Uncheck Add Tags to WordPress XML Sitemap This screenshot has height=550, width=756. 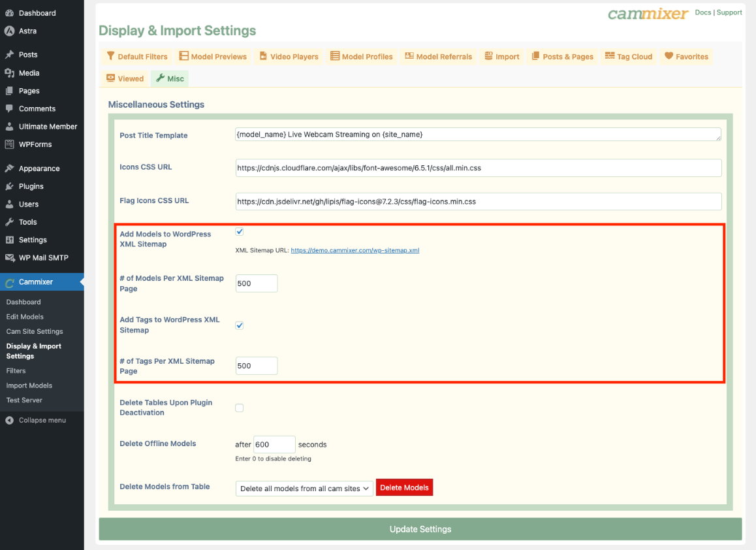click(240, 326)
